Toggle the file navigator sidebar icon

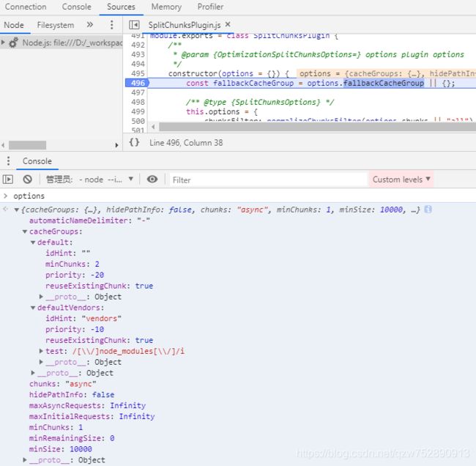[x=134, y=25]
